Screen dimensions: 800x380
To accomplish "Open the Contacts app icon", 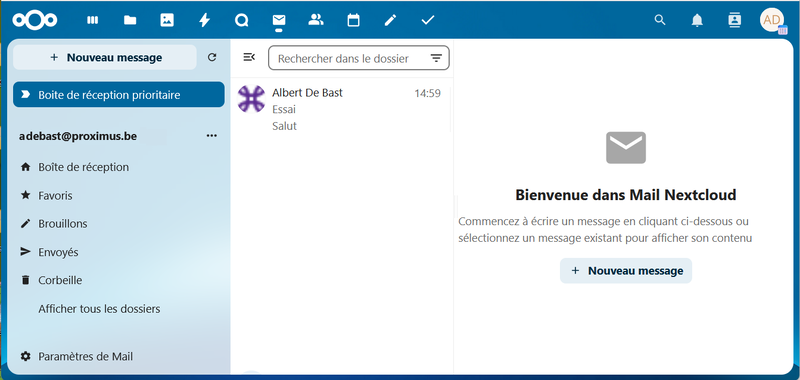I will click(316, 20).
